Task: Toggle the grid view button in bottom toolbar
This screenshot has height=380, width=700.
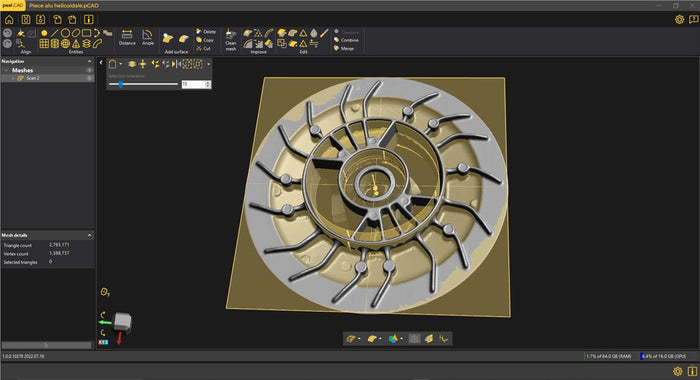Action: tap(415, 339)
